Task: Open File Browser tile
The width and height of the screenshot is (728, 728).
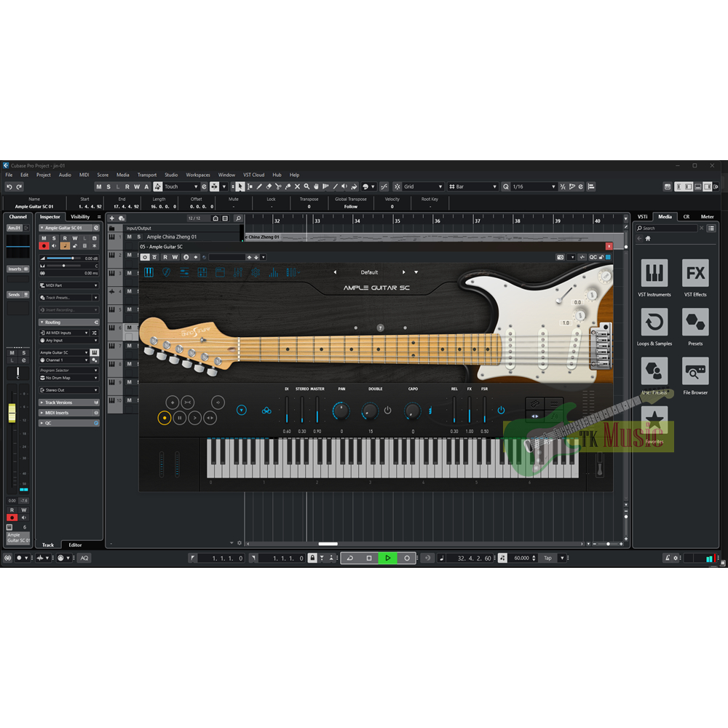Action: tap(695, 371)
